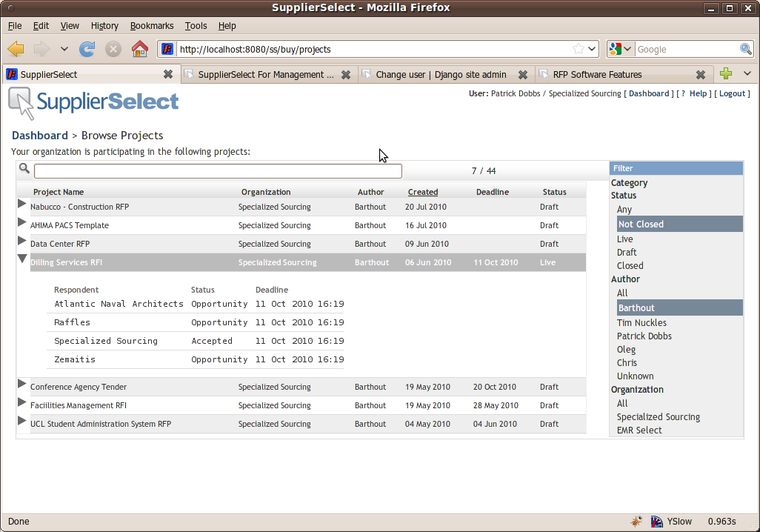The image size is (760, 532).
Task: Reload the current page
Action: 87,49
